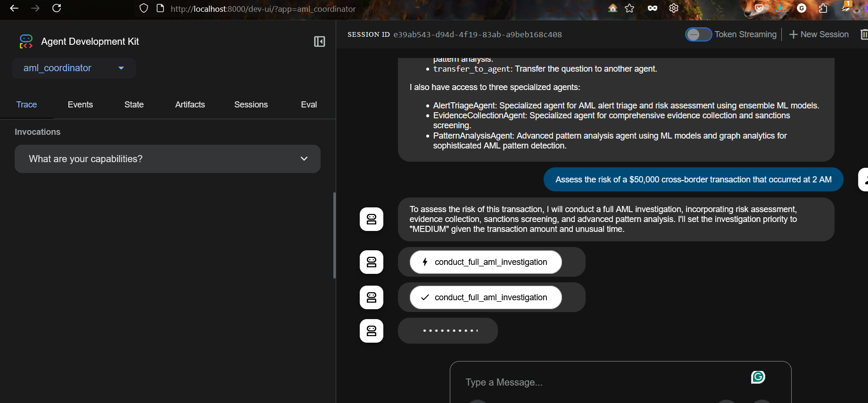Click the Agent Development Kit logo
The height and width of the screenshot is (403, 868).
pos(26,41)
